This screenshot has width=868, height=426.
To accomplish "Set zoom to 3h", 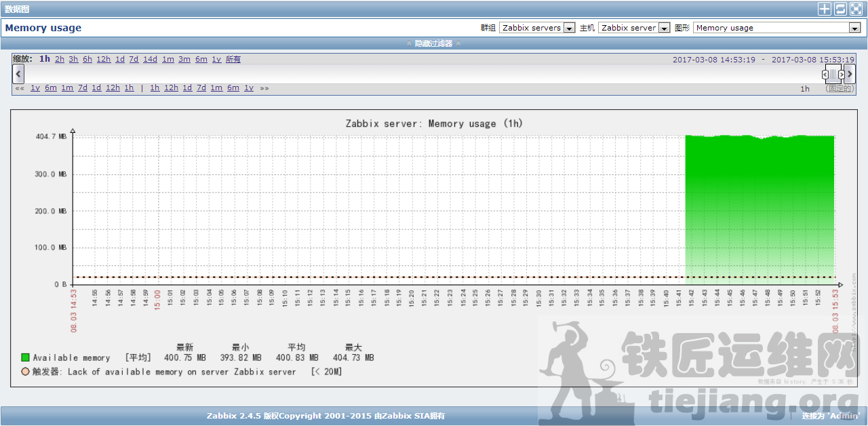I will (73, 59).
